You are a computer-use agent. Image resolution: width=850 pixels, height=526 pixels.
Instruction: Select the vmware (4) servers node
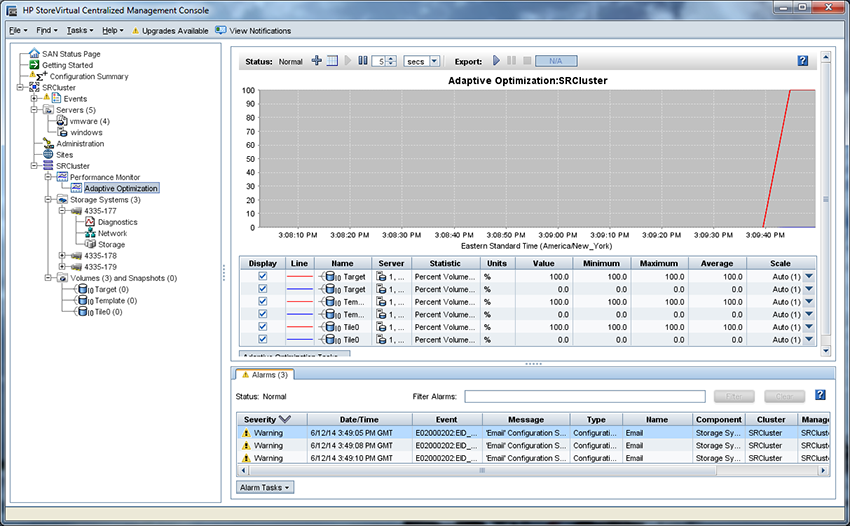click(89, 121)
